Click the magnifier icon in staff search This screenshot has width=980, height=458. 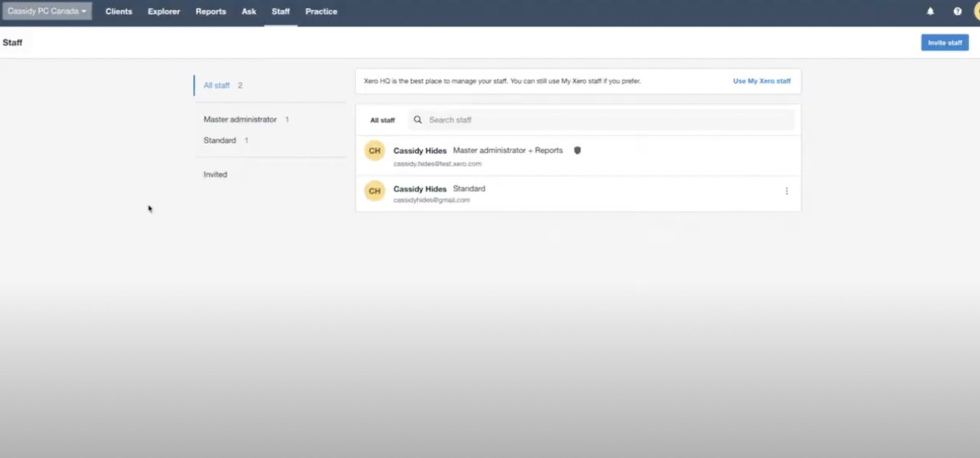coord(418,120)
